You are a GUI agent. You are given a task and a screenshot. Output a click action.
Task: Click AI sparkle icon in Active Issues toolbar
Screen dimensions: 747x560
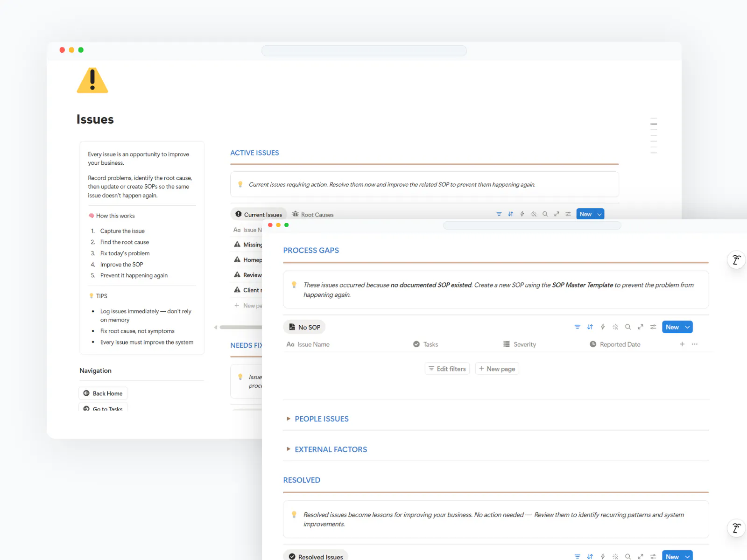[x=534, y=214]
